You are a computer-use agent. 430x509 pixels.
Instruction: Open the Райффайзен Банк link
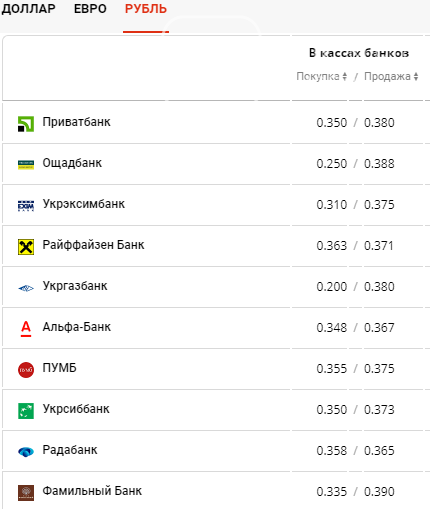[93, 245]
